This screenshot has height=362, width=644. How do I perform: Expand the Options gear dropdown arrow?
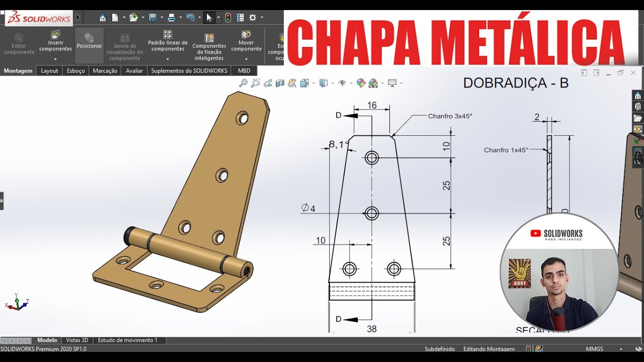point(262,18)
